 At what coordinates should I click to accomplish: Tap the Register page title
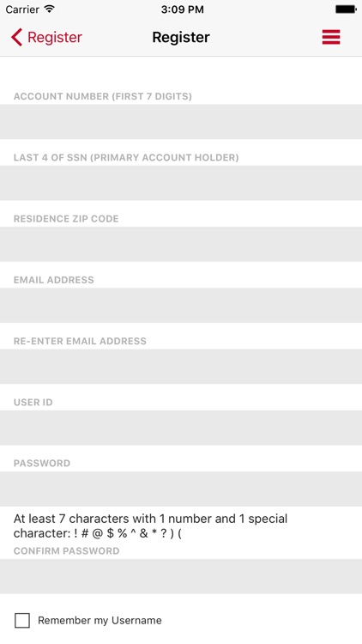[x=181, y=38]
